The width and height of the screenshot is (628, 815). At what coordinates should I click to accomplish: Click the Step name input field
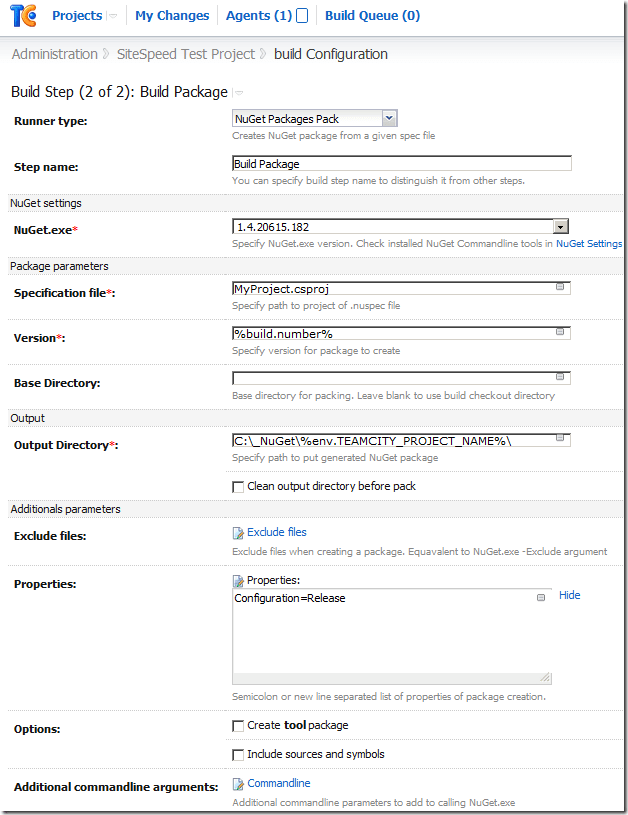[x=402, y=164]
